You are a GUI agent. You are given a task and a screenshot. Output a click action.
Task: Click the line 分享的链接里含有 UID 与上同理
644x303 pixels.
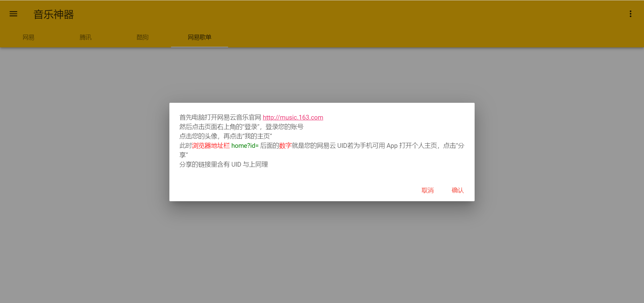pyautogui.click(x=224, y=164)
